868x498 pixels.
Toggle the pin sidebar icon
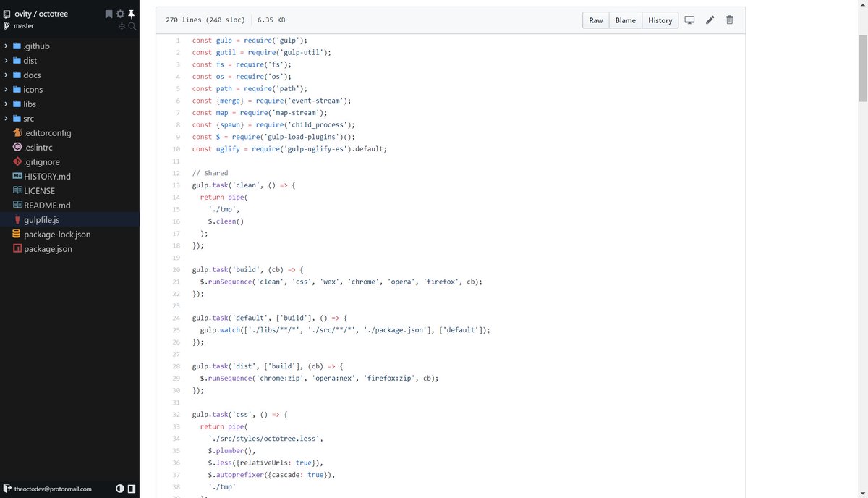point(132,14)
